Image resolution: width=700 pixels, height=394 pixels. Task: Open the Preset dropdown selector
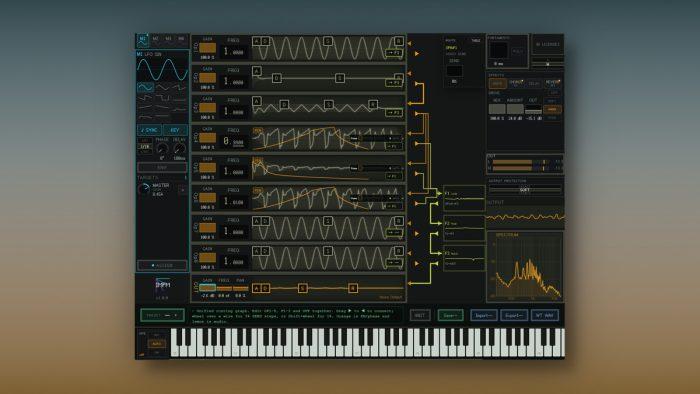point(162,315)
